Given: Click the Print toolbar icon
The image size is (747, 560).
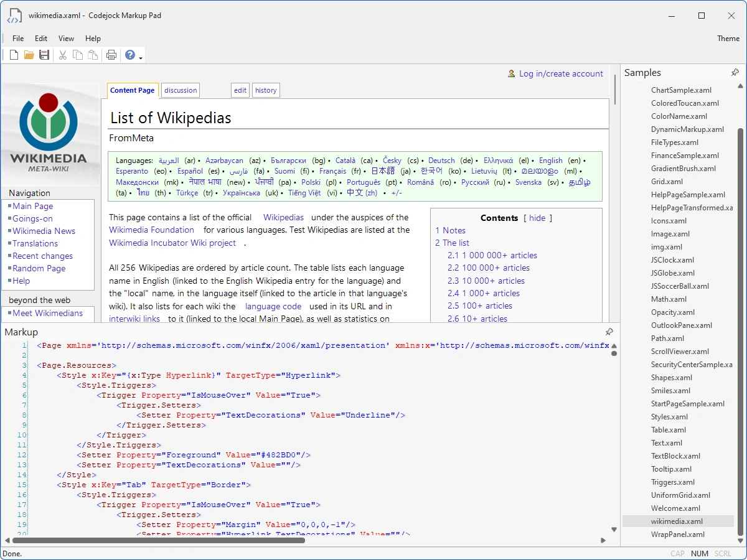Looking at the screenshot, I should [x=111, y=55].
